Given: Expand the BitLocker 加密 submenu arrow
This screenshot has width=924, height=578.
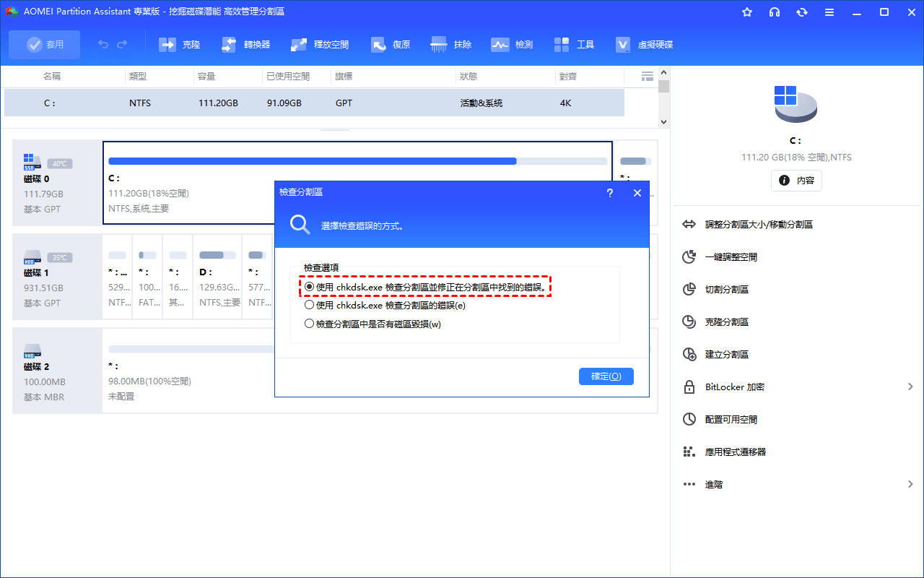Looking at the screenshot, I should [x=910, y=387].
